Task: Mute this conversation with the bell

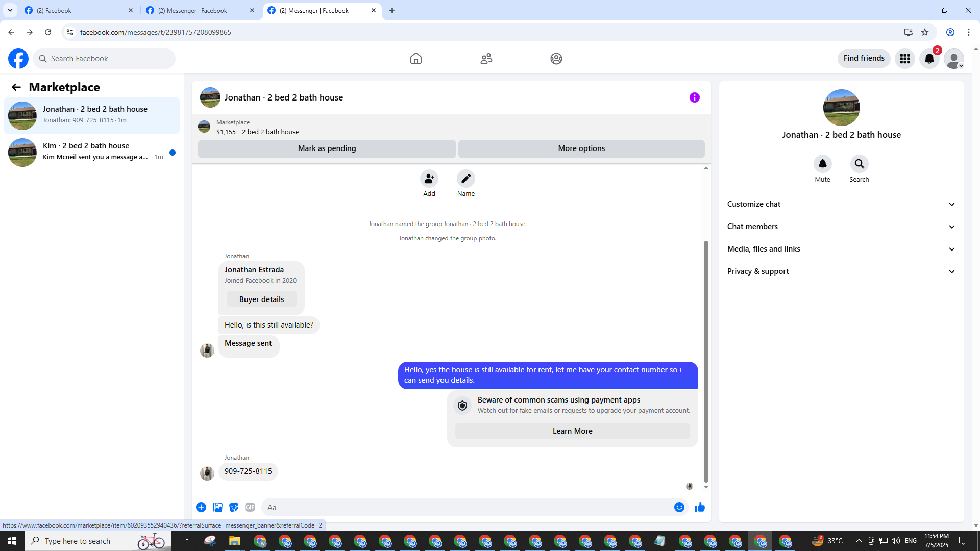Action: coord(822,164)
